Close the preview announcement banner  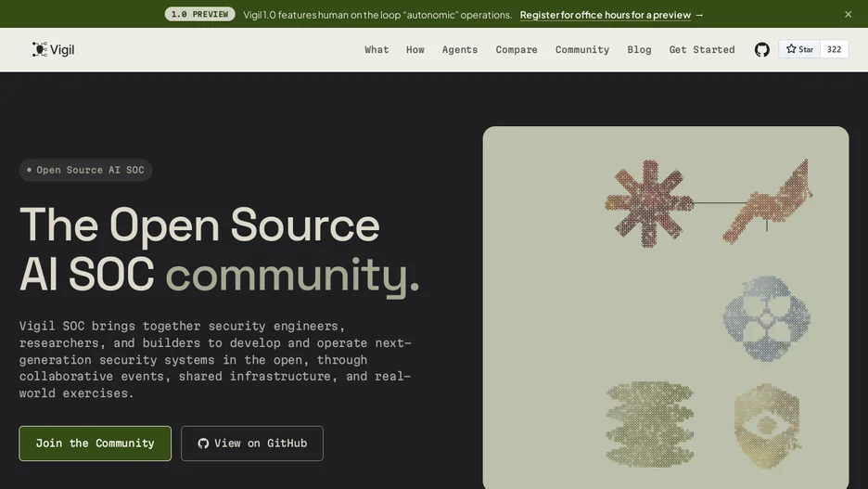(849, 15)
